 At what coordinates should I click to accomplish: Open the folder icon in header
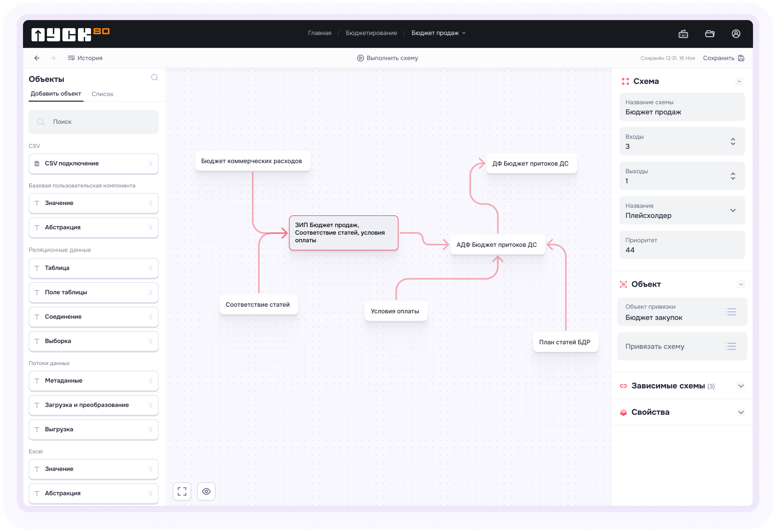[710, 34]
